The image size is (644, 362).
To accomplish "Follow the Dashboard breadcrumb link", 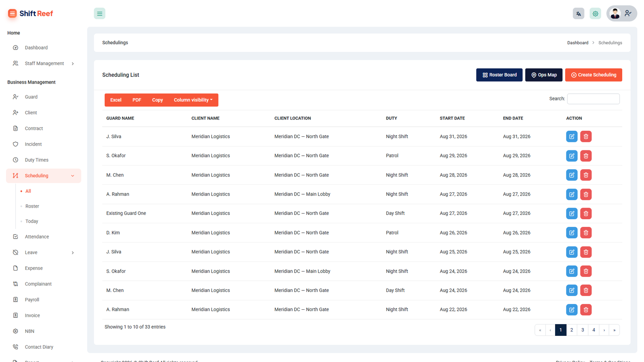I will (x=578, y=43).
